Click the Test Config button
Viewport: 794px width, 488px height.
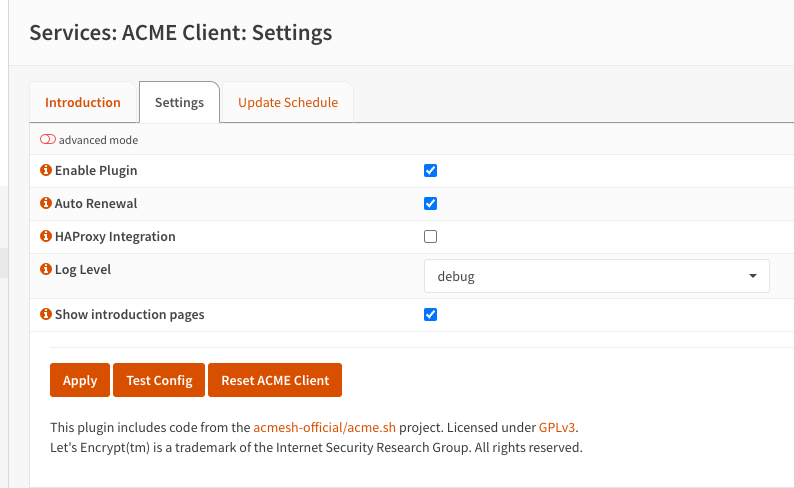[x=159, y=380]
